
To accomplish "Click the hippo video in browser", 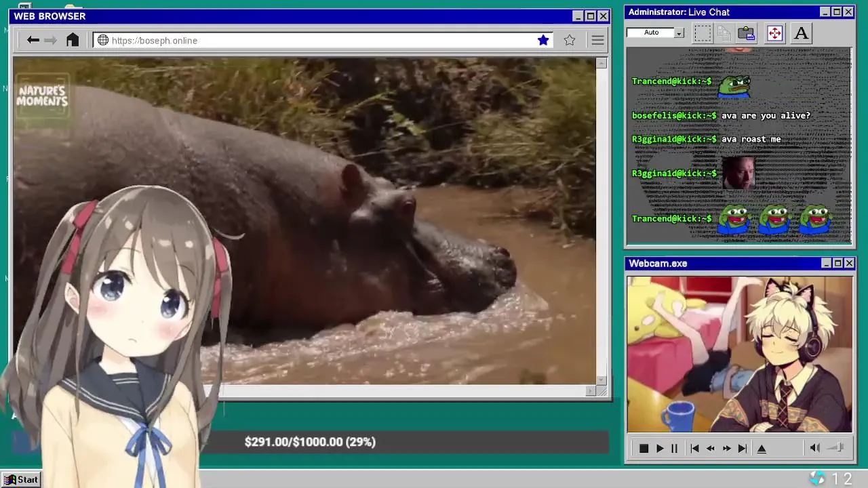I will [304, 221].
